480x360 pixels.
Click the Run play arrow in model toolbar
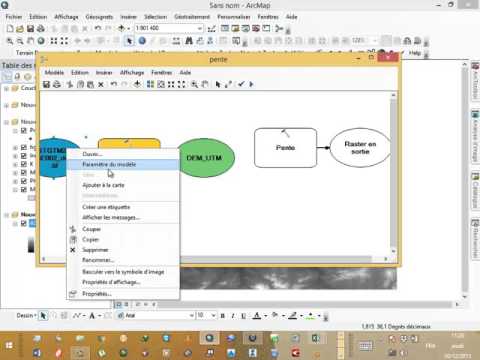coord(251,84)
